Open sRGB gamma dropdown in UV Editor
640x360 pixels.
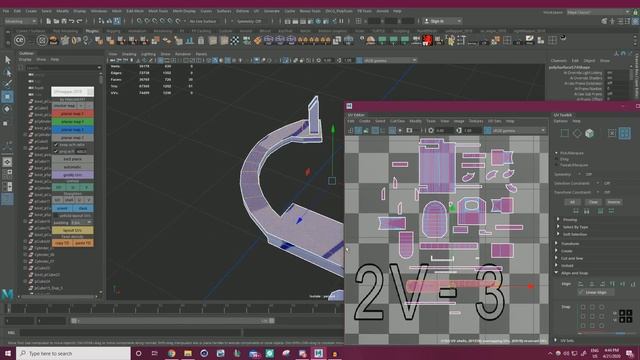coord(517,131)
